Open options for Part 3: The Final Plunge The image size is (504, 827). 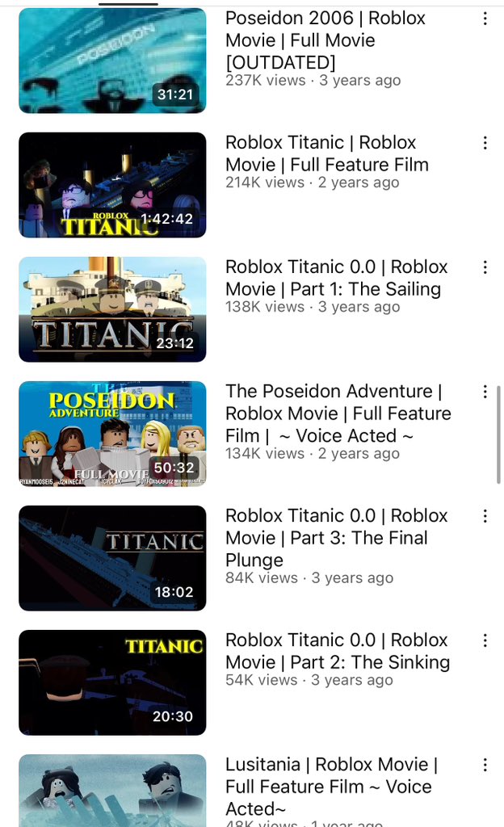click(485, 516)
